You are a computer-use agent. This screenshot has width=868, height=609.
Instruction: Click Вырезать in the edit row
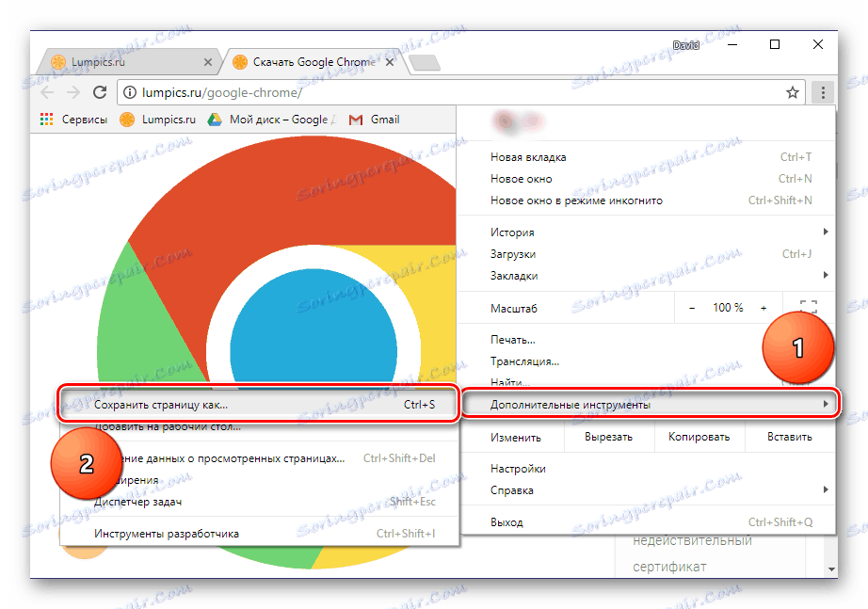click(x=609, y=437)
